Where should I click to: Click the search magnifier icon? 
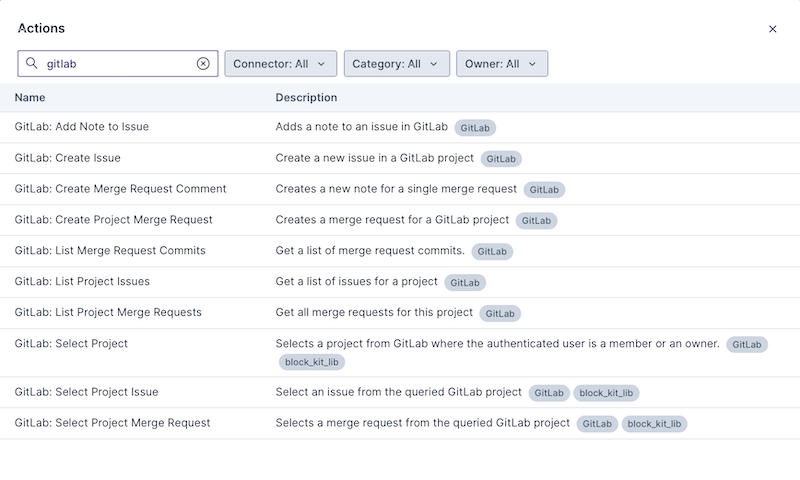click(32, 63)
